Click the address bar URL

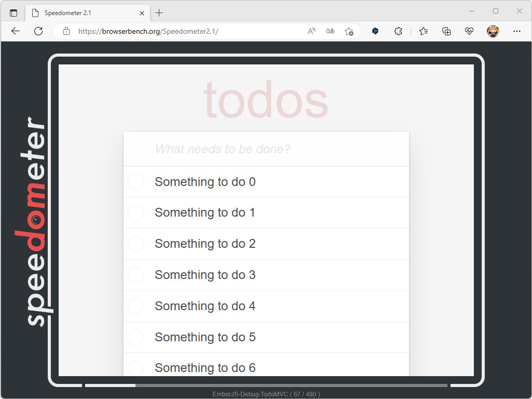coord(148,31)
